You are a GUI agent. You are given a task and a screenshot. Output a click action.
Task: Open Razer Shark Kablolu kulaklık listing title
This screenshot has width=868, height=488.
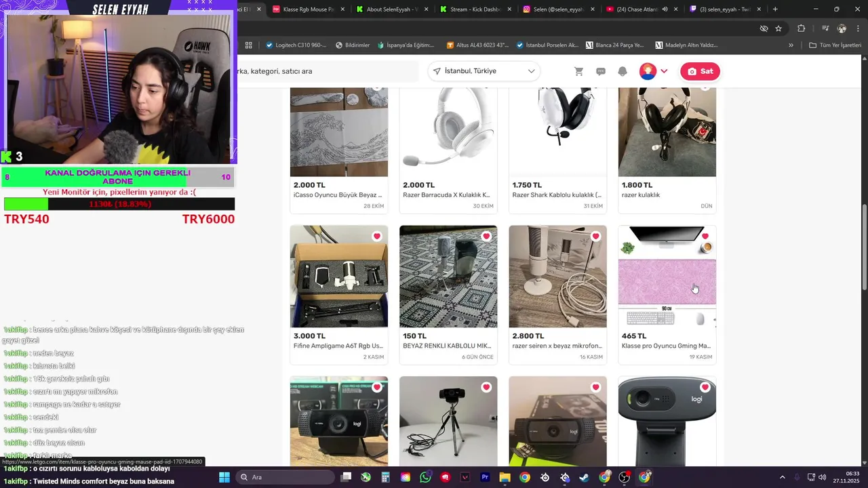tap(557, 195)
